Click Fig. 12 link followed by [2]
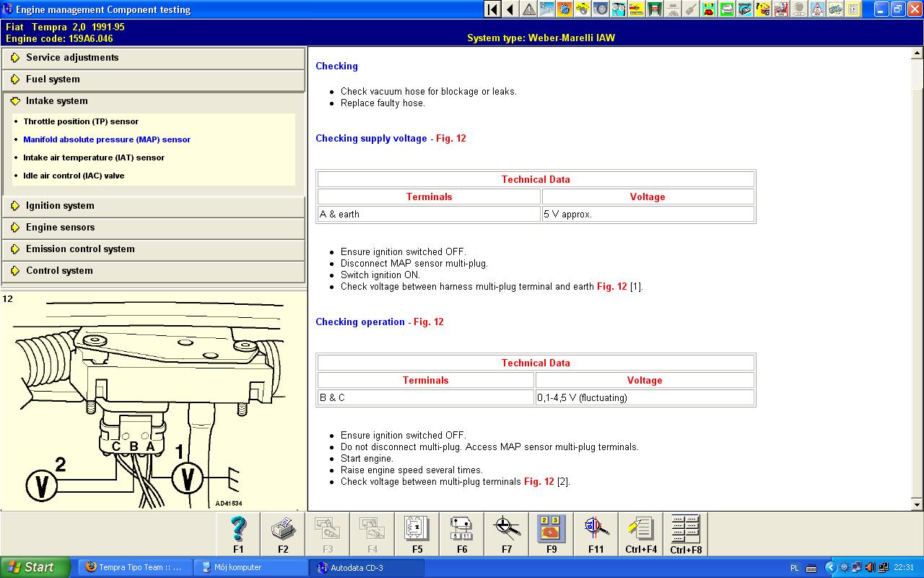The width and height of the screenshot is (924, 578). (x=539, y=481)
